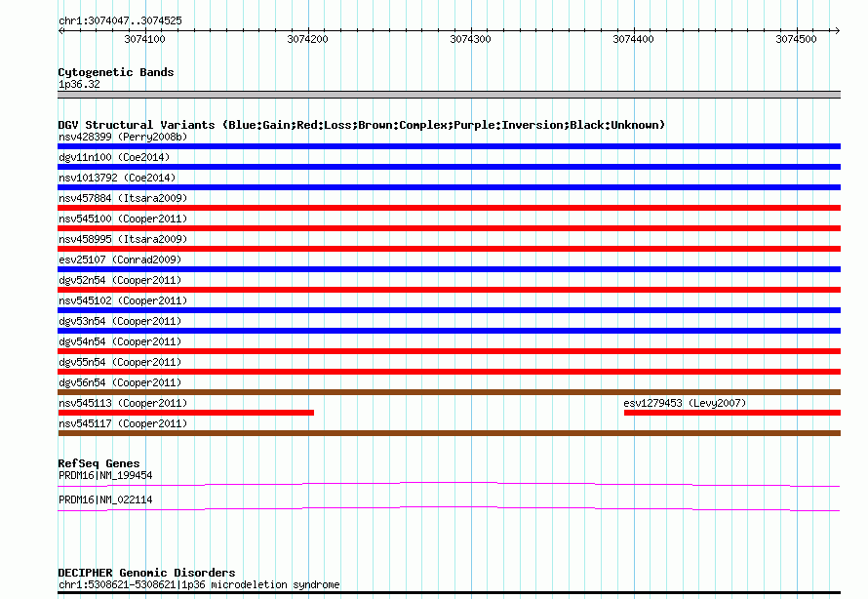868x599 pixels.
Task: Click the RefSeq Genes track title
Action: tap(99, 463)
